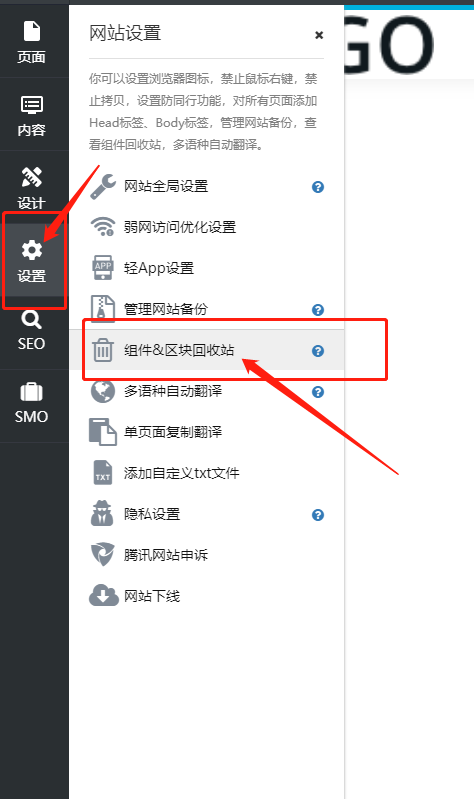Viewport: 474px width, 799px height.
Task: Open the 设计 design sidebar section
Action: tap(32, 188)
